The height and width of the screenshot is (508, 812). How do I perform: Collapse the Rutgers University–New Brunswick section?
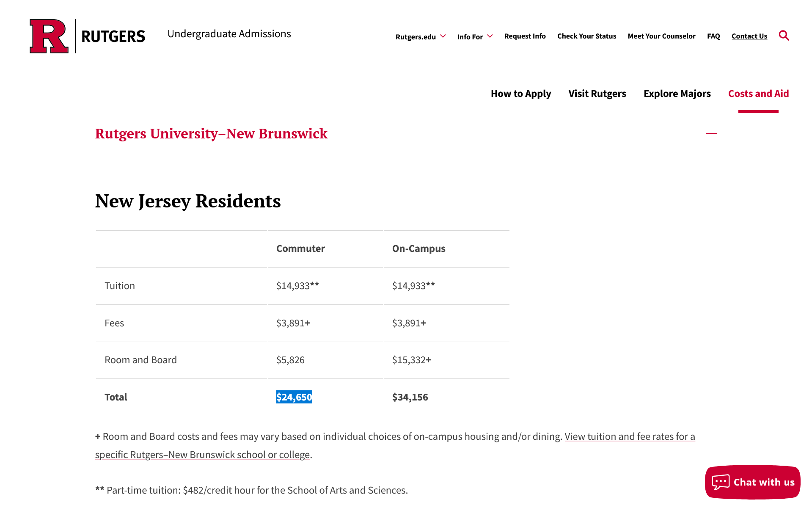click(x=711, y=133)
